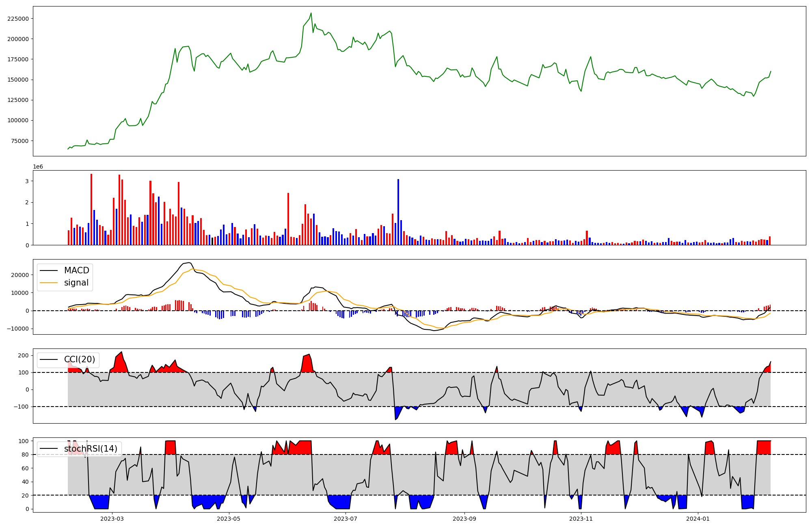The height and width of the screenshot is (528, 812).
Task: Click the 2023-07 date tick label
Action: [346, 519]
